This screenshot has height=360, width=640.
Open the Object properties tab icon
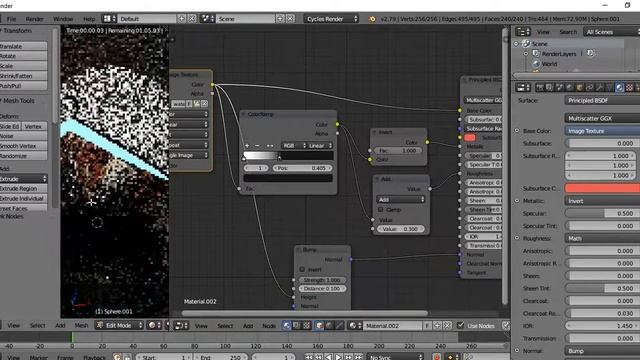(580, 87)
